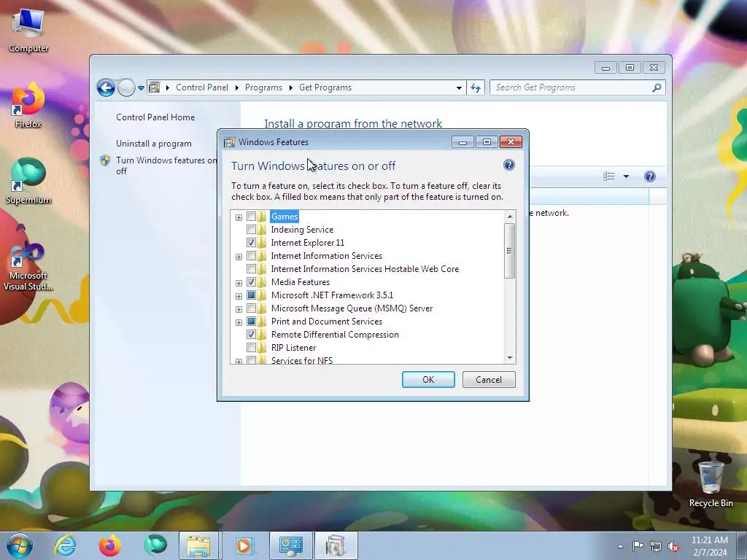Toggle Microsoft .NET Framework 3.5.1 checkbox
Image resolution: width=747 pixels, height=560 pixels.
(x=251, y=295)
